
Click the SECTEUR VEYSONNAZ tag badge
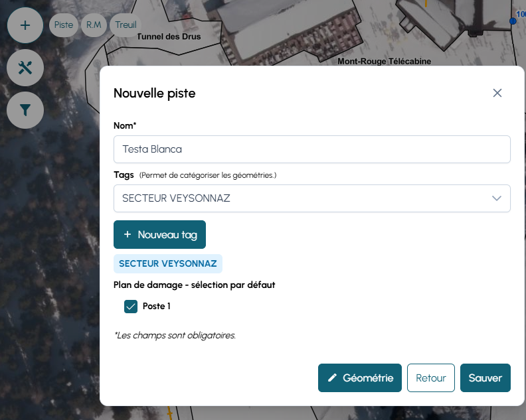tap(168, 263)
